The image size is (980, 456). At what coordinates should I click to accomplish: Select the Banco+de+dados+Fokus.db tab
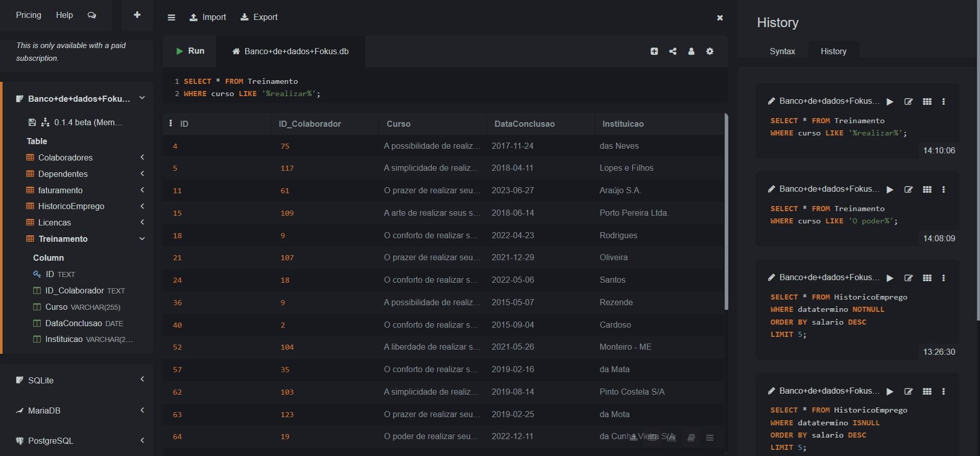coord(291,51)
